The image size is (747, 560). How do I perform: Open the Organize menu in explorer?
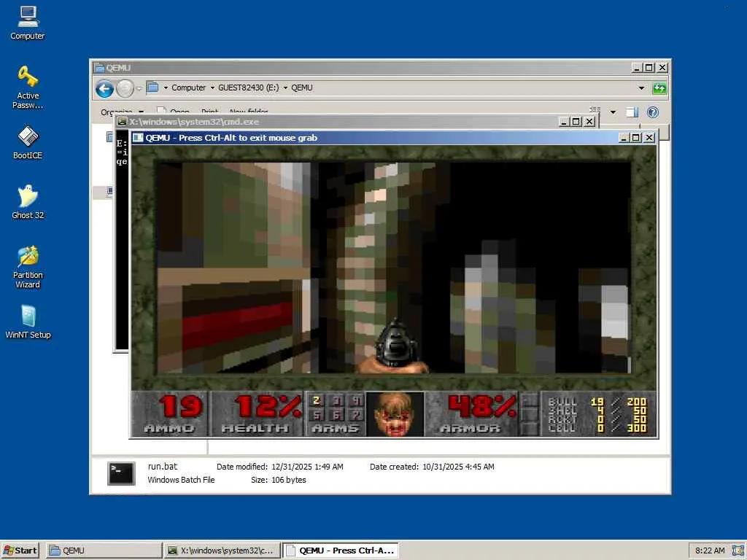coord(122,112)
